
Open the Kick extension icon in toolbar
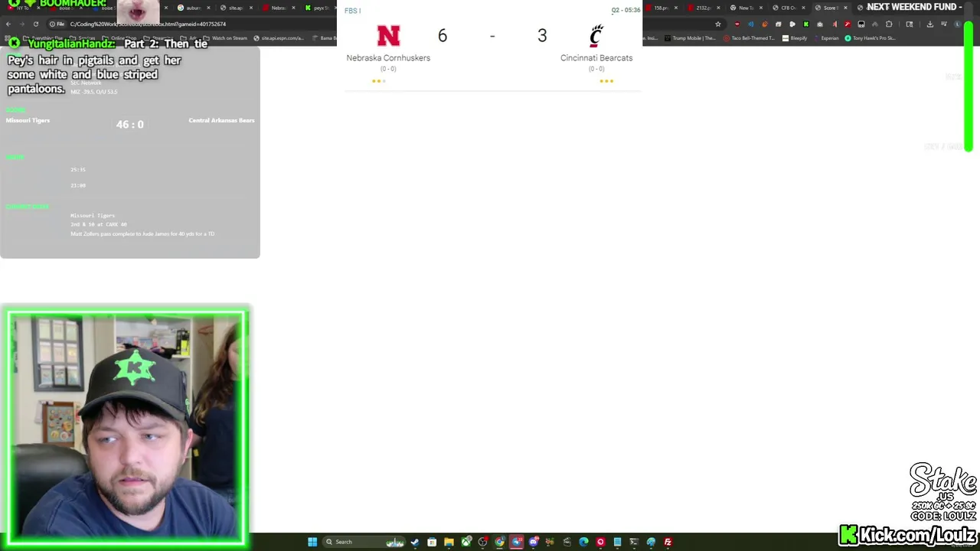806,24
